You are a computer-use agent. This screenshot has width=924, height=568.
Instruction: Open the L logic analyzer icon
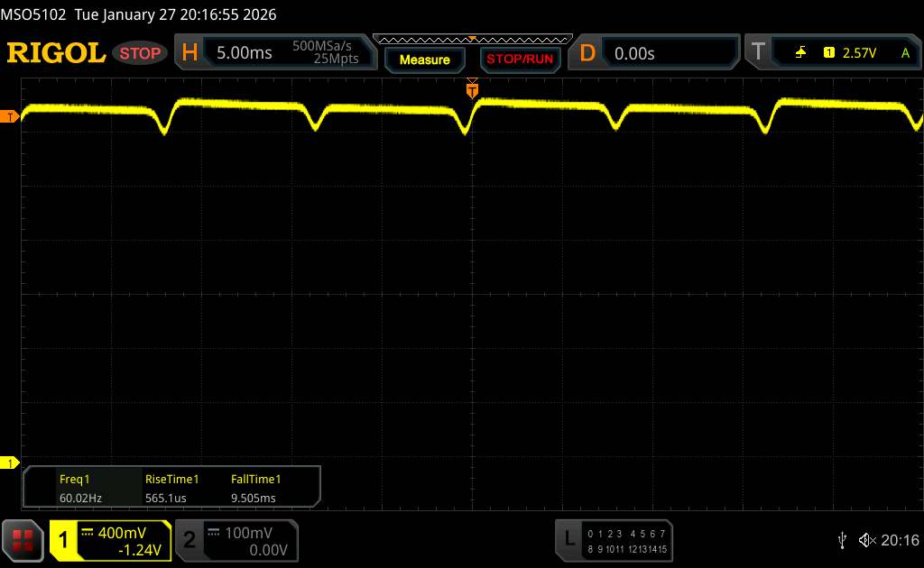click(569, 539)
